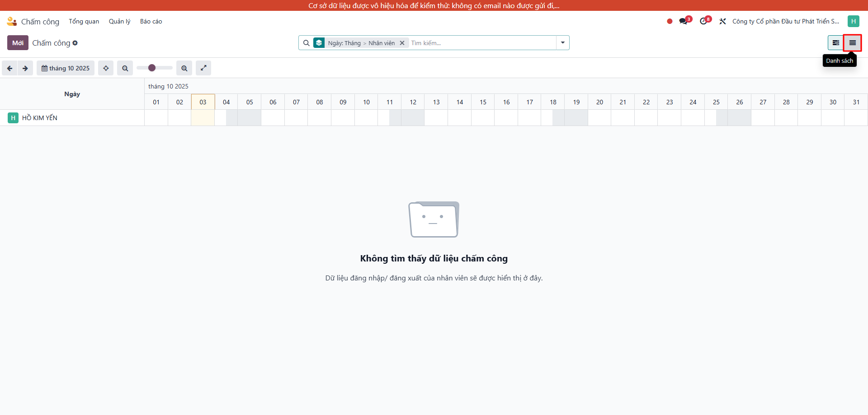
Task: Click the expand rows arrows button
Action: coord(203,68)
